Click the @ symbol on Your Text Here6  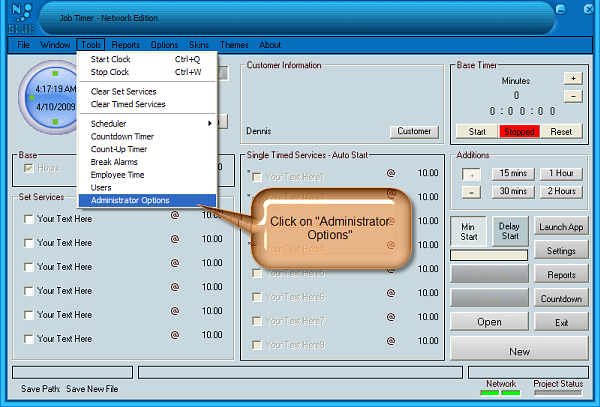tap(391, 293)
